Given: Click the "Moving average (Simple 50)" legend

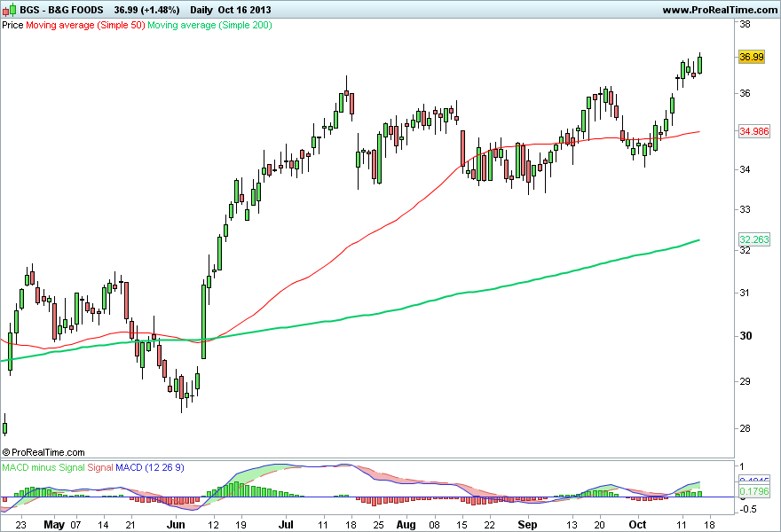Looking at the screenshot, I should 85,25.
